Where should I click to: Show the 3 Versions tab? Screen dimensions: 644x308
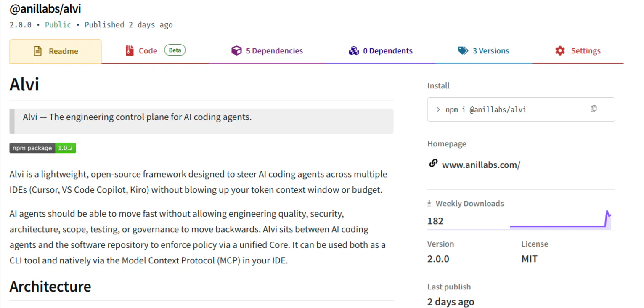click(484, 51)
